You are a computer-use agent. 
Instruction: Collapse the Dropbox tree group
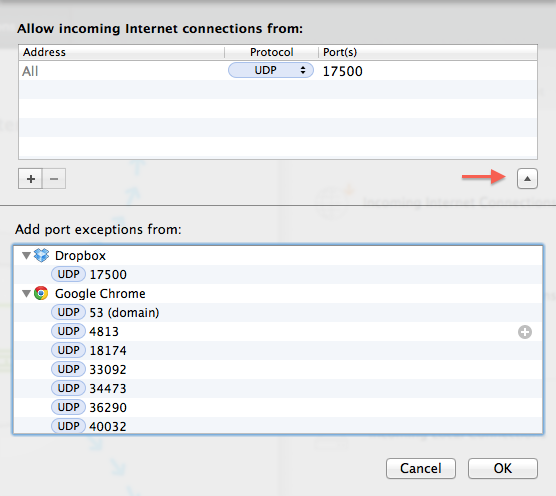coord(26,255)
